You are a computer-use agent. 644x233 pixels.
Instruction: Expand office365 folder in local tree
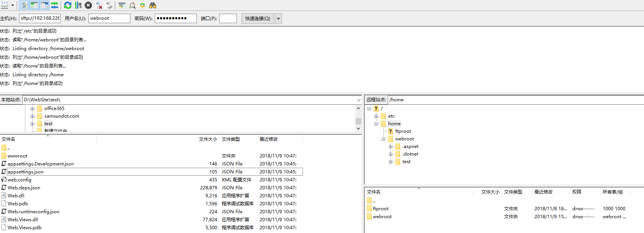32,109
